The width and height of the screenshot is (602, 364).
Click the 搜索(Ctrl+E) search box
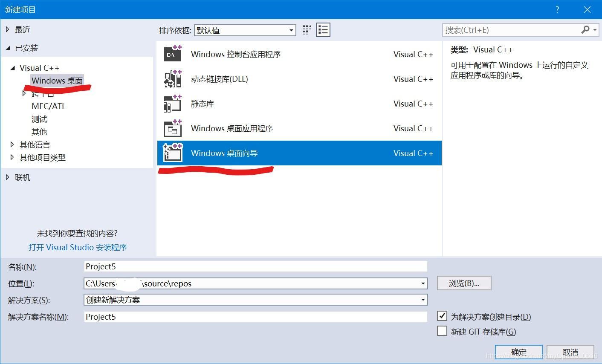(x=512, y=30)
